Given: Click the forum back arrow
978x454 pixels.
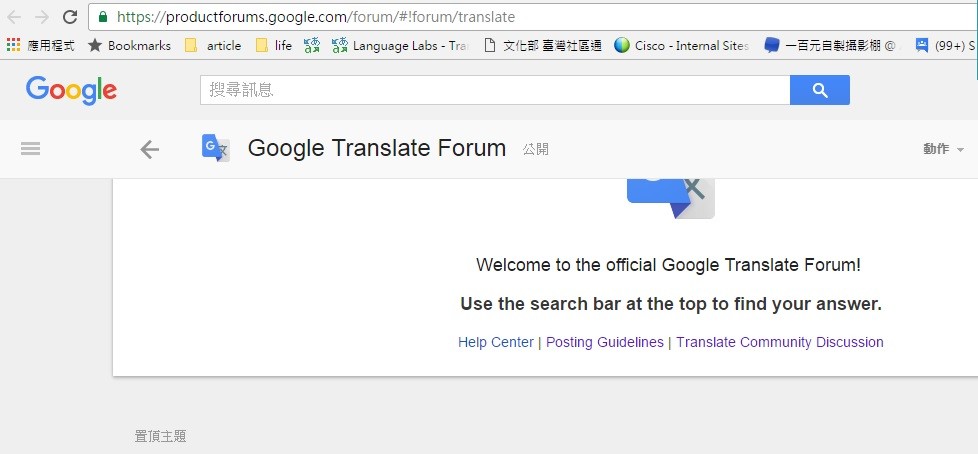Looking at the screenshot, I should coord(150,149).
